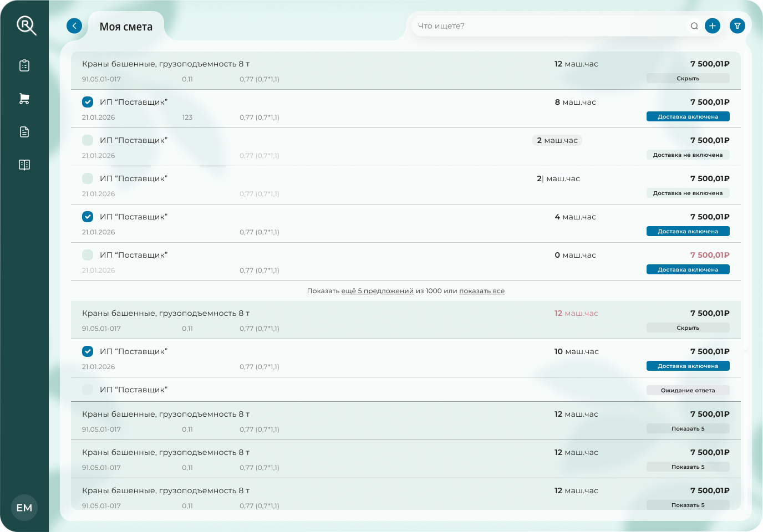Select the Моя смета tab
This screenshot has width=763, height=532.
point(126,27)
